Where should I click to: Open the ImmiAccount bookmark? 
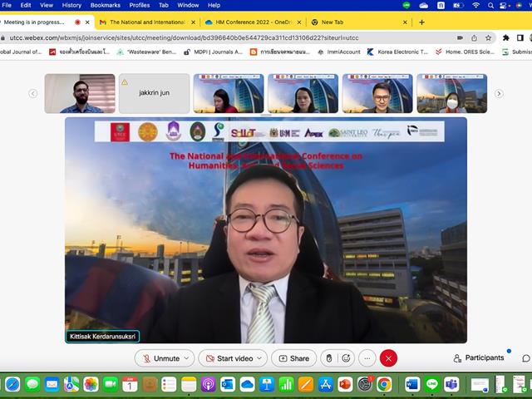coord(338,52)
